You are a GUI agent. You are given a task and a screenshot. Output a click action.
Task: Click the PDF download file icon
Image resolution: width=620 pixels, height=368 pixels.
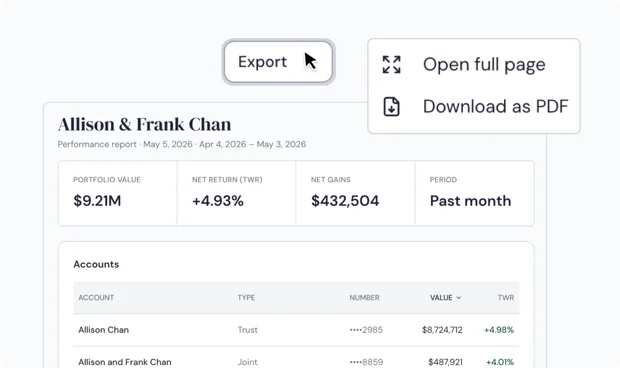(391, 106)
